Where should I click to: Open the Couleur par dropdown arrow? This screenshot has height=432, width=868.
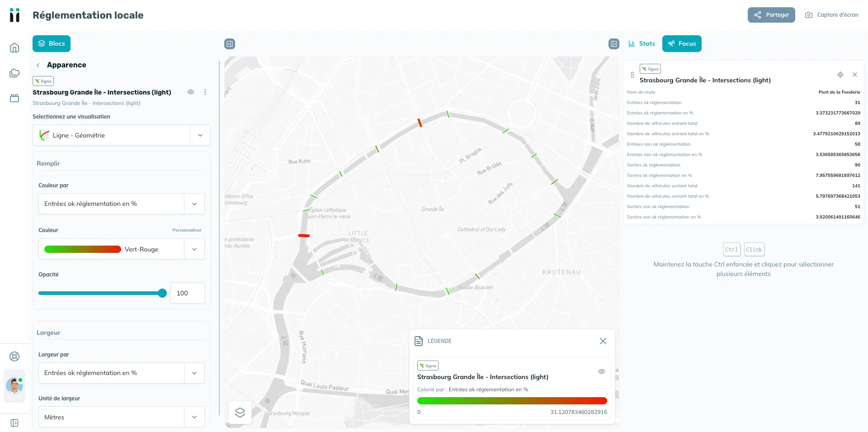194,204
